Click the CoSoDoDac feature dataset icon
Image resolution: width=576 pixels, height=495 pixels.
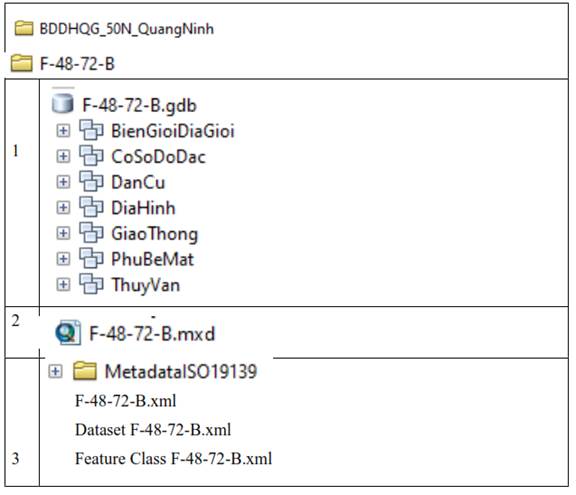91,156
